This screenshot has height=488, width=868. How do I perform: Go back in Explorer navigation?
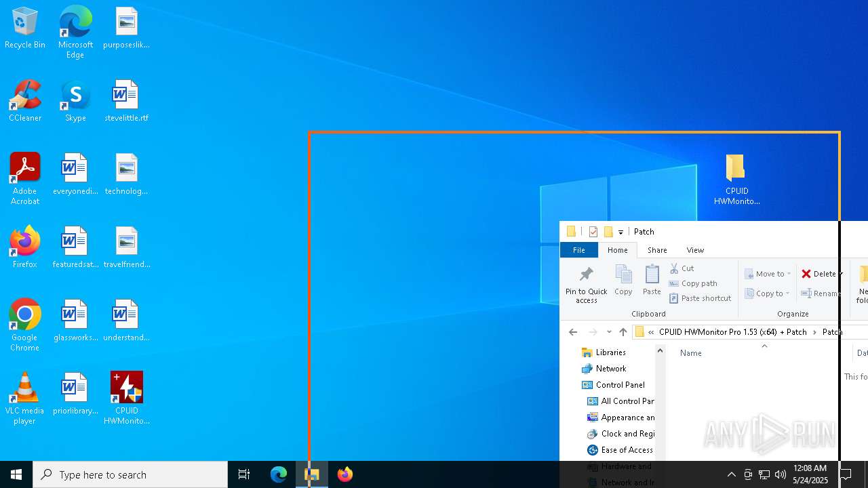pyautogui.click(x=573, y=332)
